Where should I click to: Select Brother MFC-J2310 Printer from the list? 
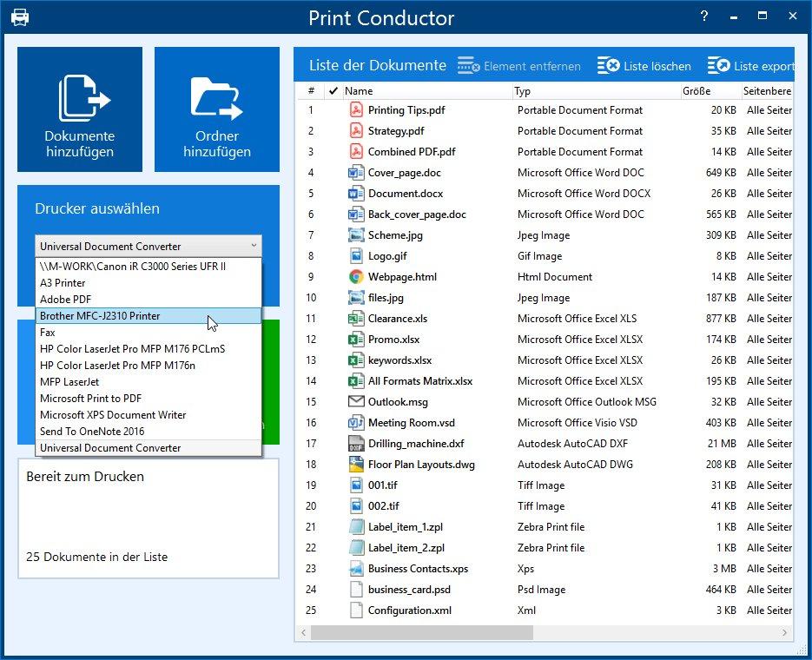click(149, 316)
